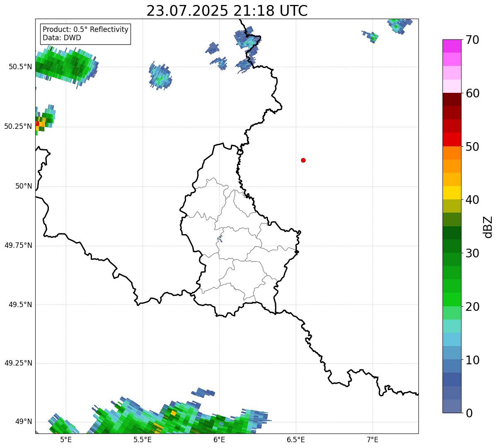This screenshot has height=448, width=498.
Task: Click the 5.5°E longitude label
Action: (143, 440)
